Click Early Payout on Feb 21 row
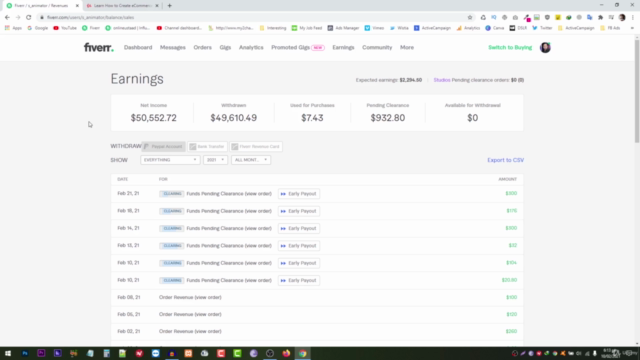 point(299,194)
